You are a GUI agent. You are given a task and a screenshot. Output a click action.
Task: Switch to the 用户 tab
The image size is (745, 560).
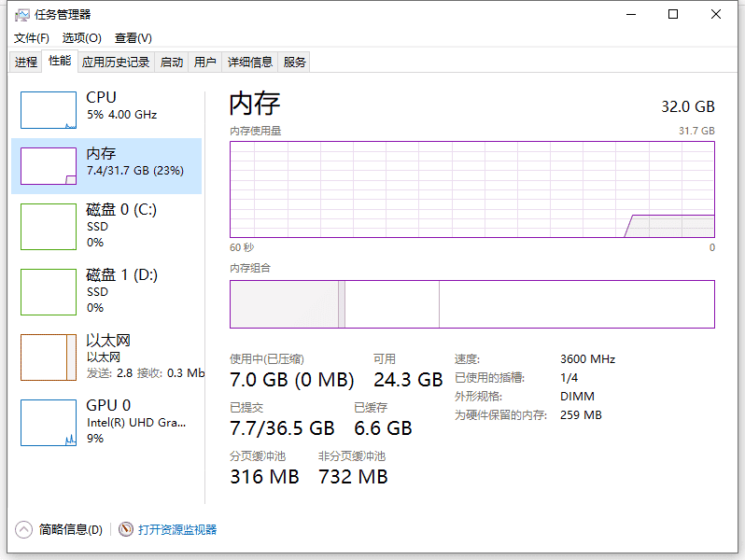pyautogui.click(x=204, y=63)
